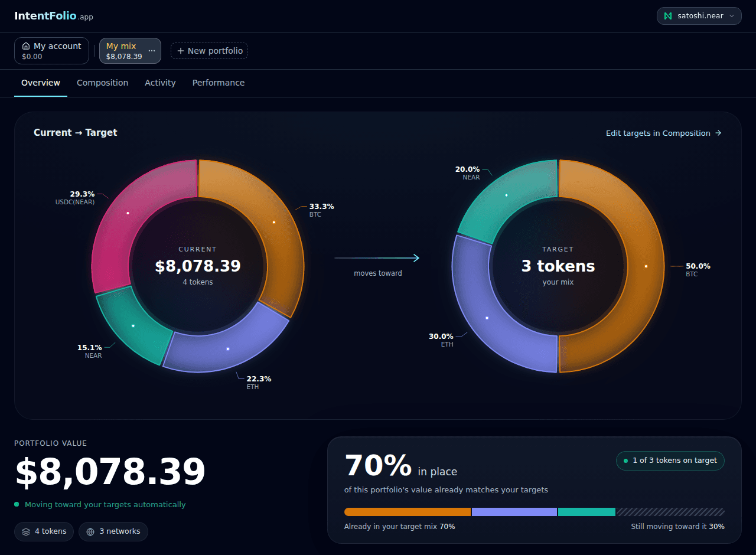Create a New portfolio
756x555 pixels.
209,51
